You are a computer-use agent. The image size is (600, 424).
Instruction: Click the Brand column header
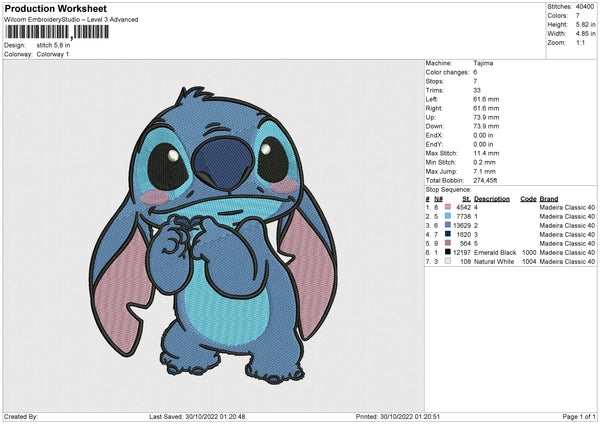click(x=549, y=198)
